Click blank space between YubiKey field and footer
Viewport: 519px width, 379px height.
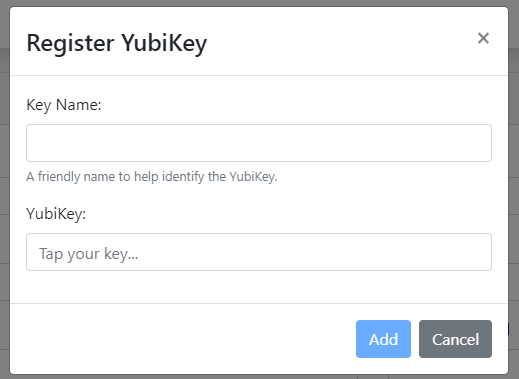point(259,287)
